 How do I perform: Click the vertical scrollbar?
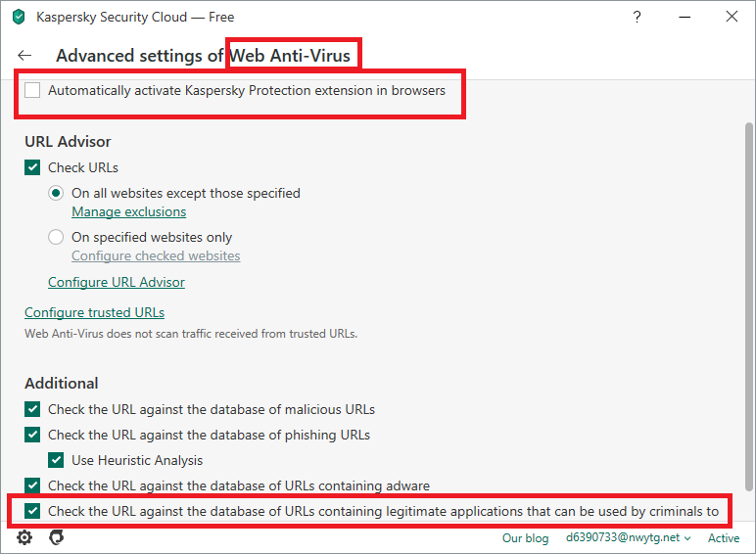[x=749, y=294]
